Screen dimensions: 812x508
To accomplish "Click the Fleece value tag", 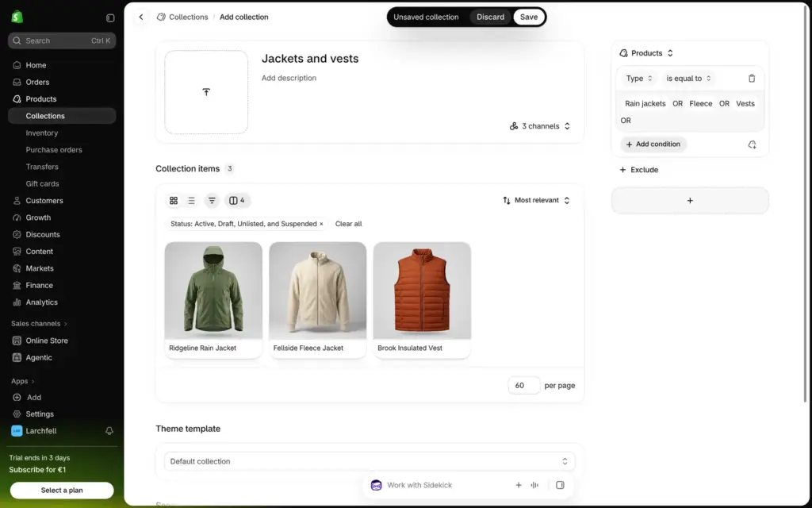I will (x=701, y=104).
